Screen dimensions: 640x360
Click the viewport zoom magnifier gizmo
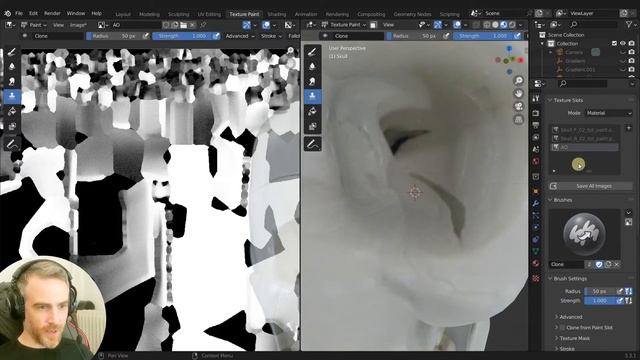click(518, 80)
